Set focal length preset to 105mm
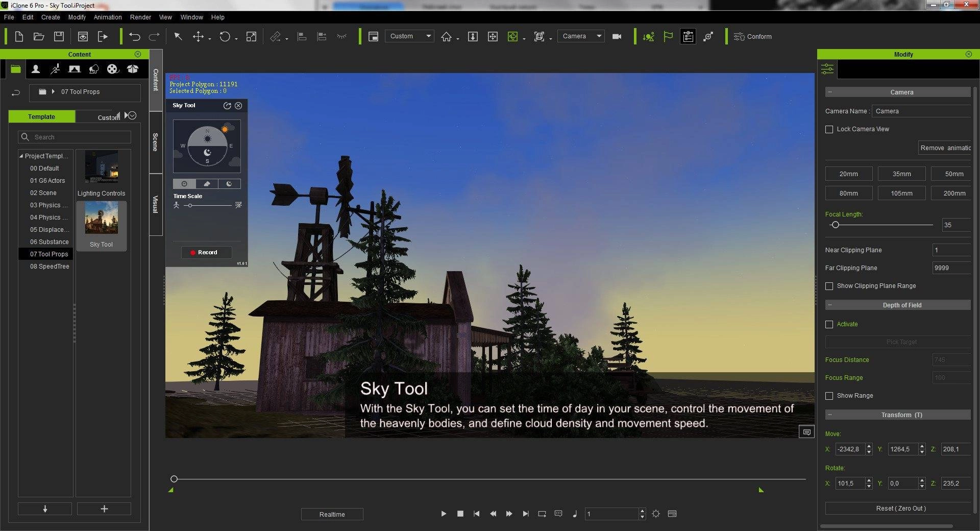Image resolution: width=980 pixels, height=531 pixels. point(901,194)
